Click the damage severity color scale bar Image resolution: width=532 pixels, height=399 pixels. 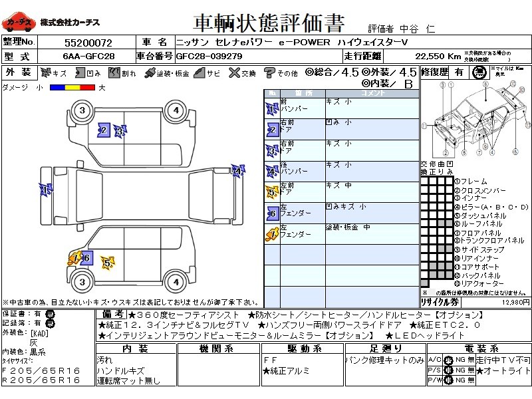point(72,87)
